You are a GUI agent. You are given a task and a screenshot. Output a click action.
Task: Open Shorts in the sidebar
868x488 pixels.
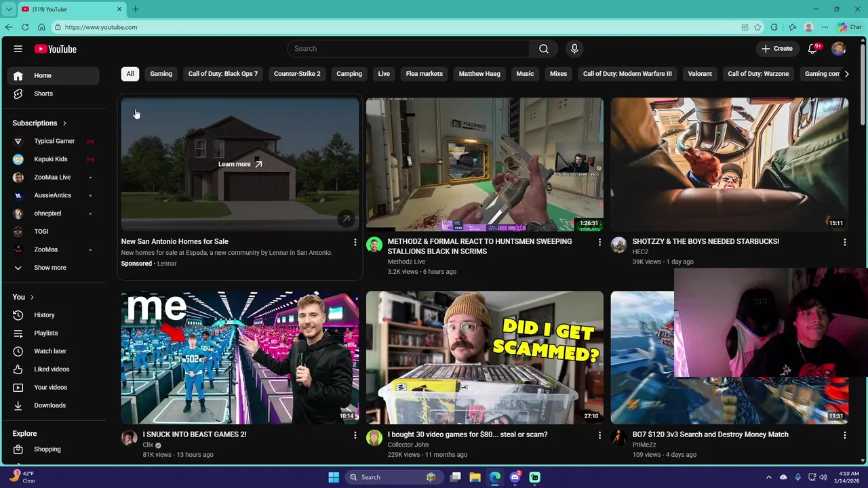54,94
